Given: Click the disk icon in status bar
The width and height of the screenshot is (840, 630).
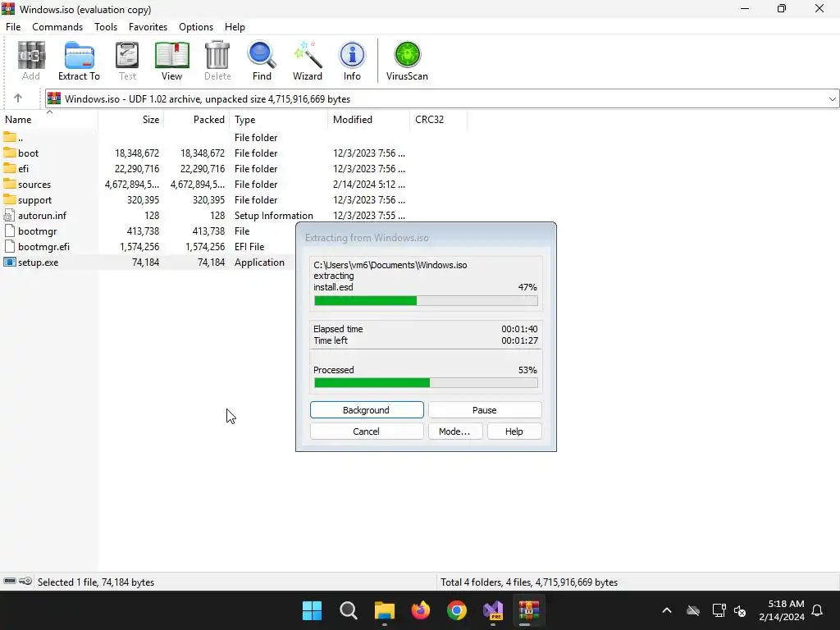Looking at the screenshot, I should pyautogui.click(x=10, y=582).
